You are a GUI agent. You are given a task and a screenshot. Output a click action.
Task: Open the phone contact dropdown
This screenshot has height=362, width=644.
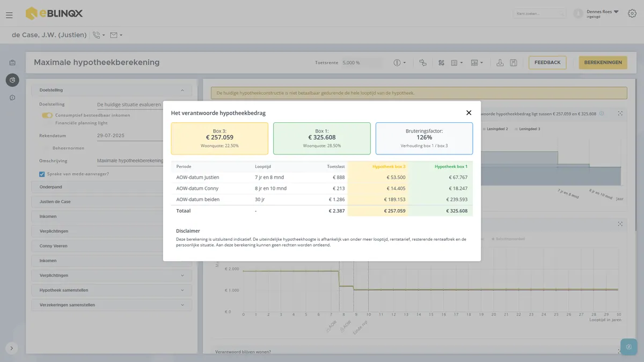[99, 35]
